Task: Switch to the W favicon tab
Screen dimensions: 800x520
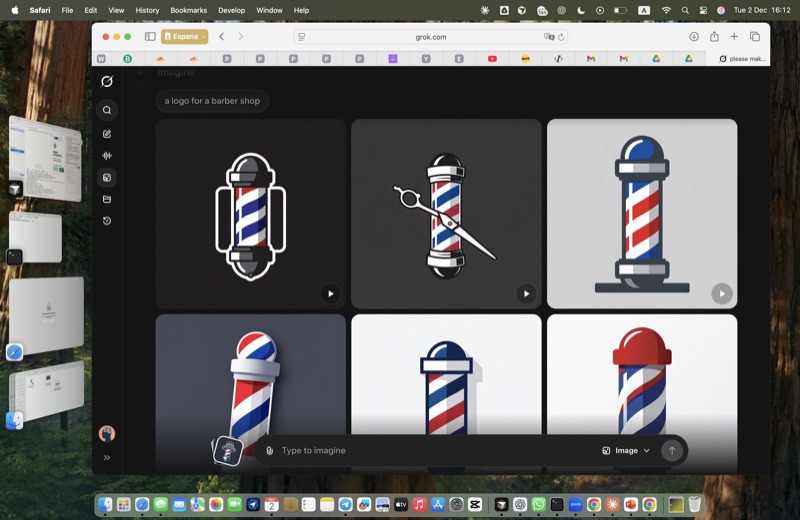Action: (102, 59)
